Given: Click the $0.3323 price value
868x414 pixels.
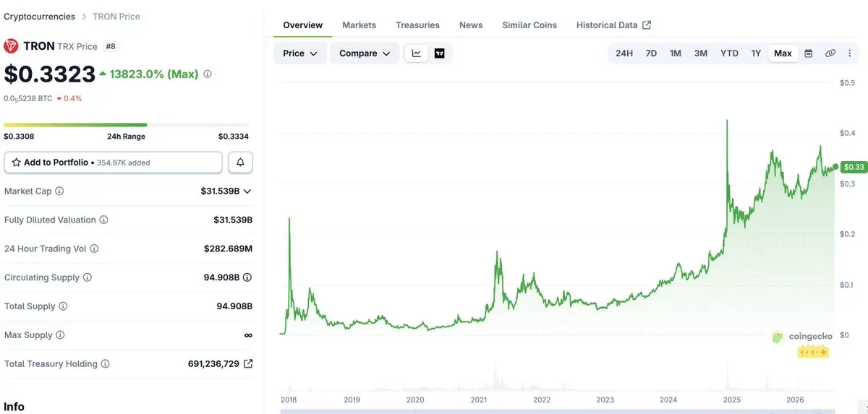Looking at the screenshot, I should (x=49, y=74).
